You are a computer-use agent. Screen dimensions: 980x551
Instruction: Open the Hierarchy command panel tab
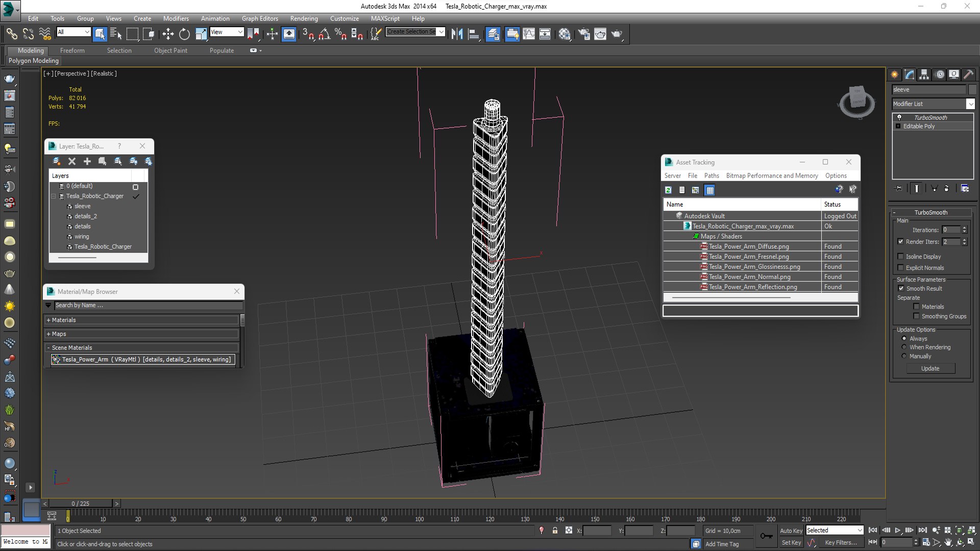click(x=924, y=74)
